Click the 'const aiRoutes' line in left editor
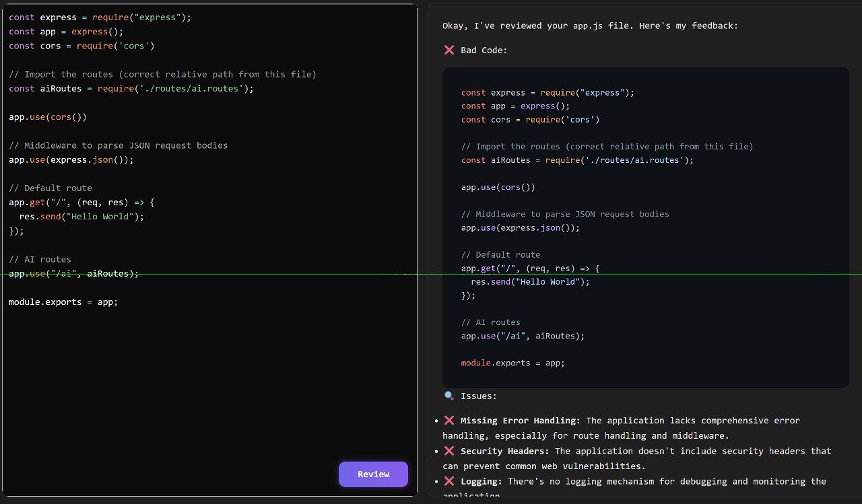 coord(131,88)
